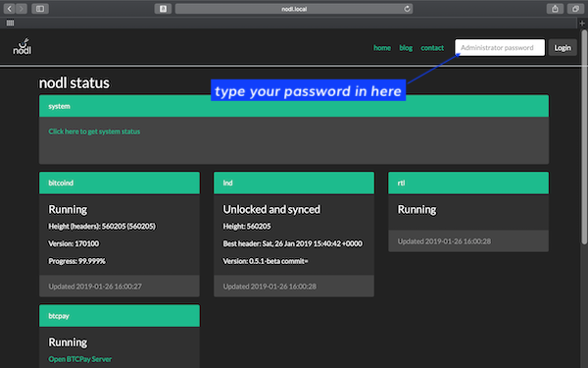
Task: Click the Login button
Action: 563,48
